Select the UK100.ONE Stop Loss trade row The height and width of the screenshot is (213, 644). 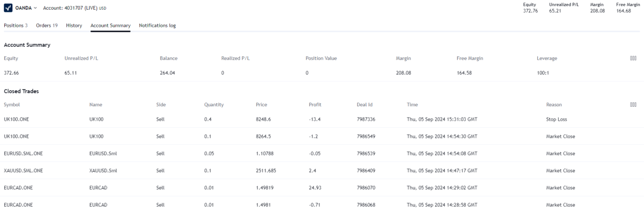coord(322,119)
